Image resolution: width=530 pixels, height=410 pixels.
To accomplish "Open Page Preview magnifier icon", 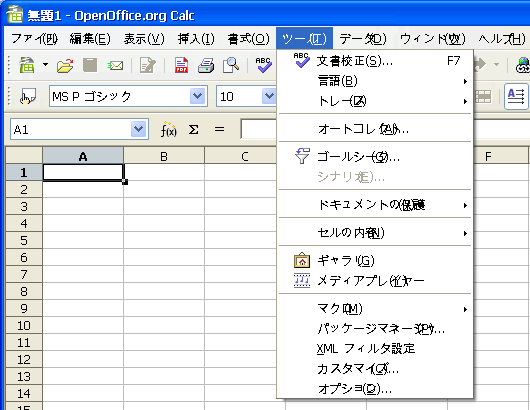I will tap(231, 65).
